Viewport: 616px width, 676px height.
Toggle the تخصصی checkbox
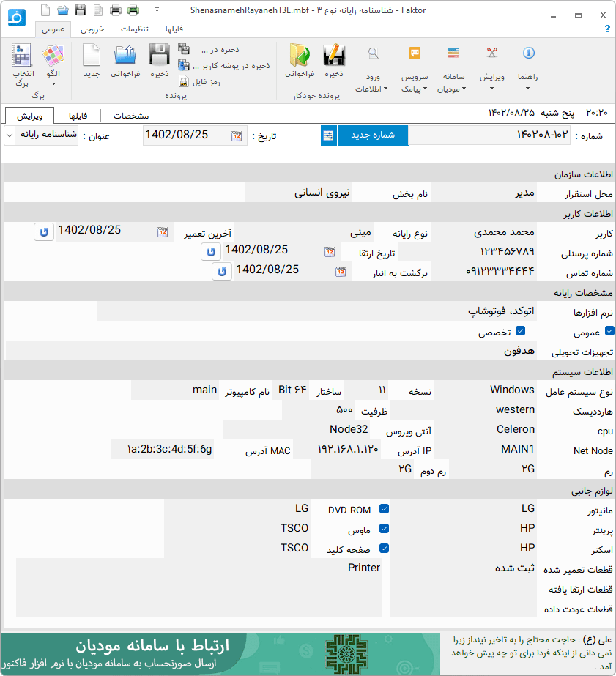click(x=521, y=332)
